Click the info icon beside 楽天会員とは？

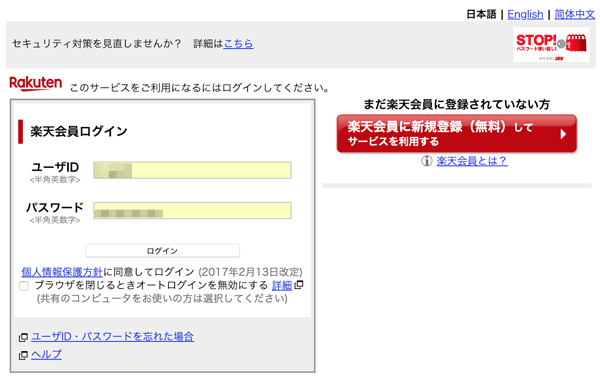pos(427,161)
